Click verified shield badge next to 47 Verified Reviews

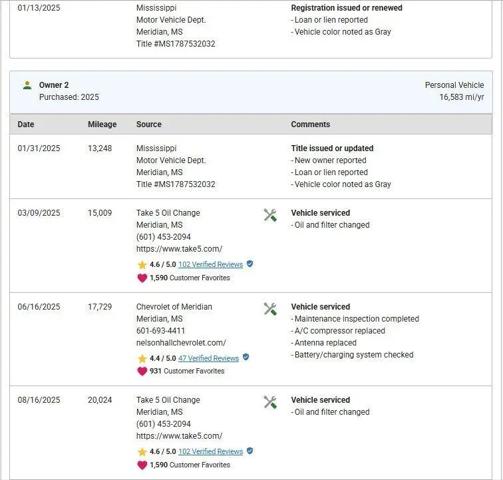(x=246, y=357)
